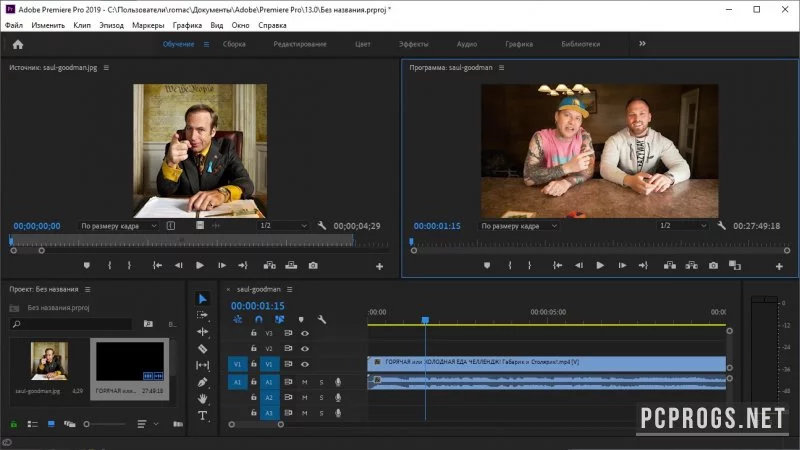
Task: Open the Маркеры menu
Action: point(148,25)
